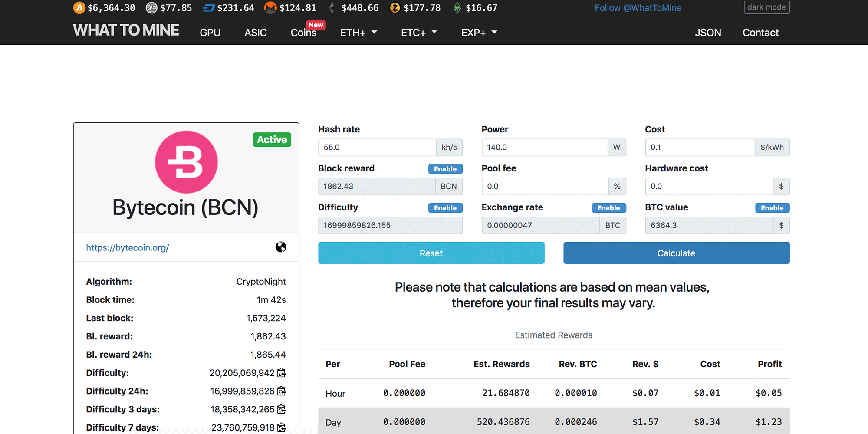This screenshot has height=434, width=868.
Task: Open the https://bytecoin.org/ link
Action: tap(128, 247)
